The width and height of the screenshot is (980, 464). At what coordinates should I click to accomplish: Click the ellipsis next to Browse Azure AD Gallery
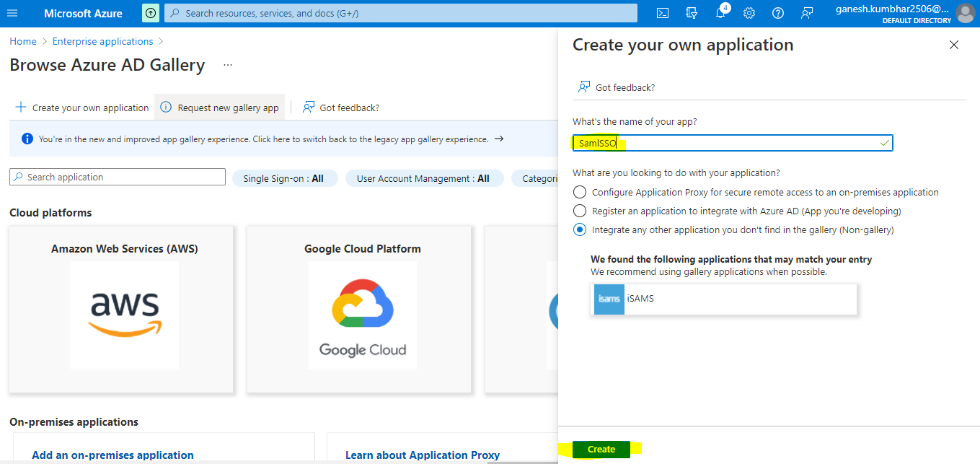pyautogui.click(x=228, y=65)
